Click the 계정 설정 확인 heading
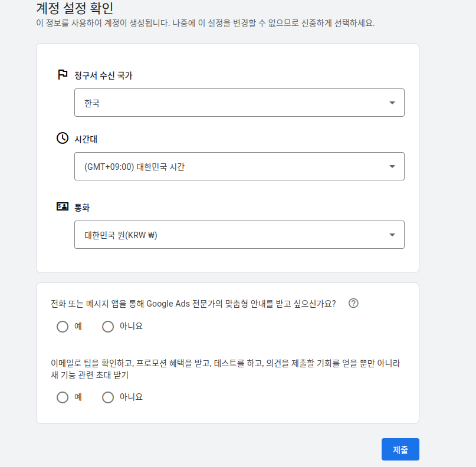The height and width of the screenshot is (467, 476). (75, 8)
